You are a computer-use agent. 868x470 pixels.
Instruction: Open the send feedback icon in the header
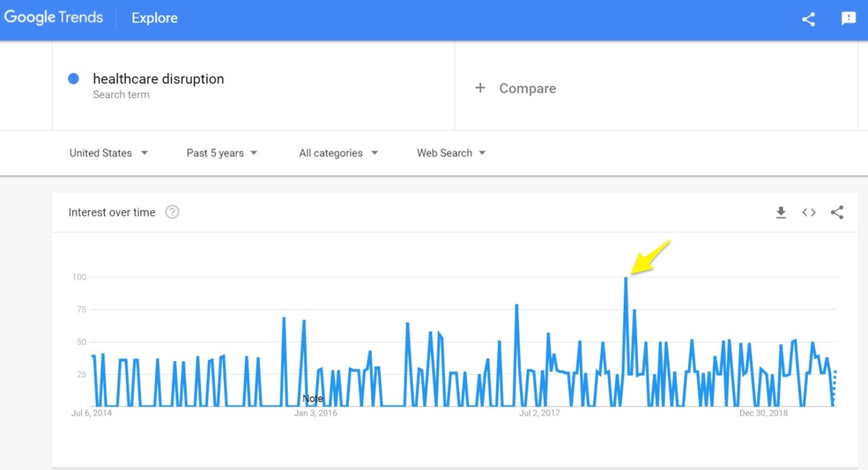(849, 19)
